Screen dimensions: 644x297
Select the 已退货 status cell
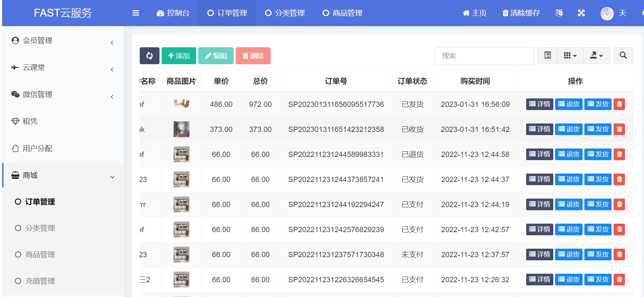click(x=412, y=154)
